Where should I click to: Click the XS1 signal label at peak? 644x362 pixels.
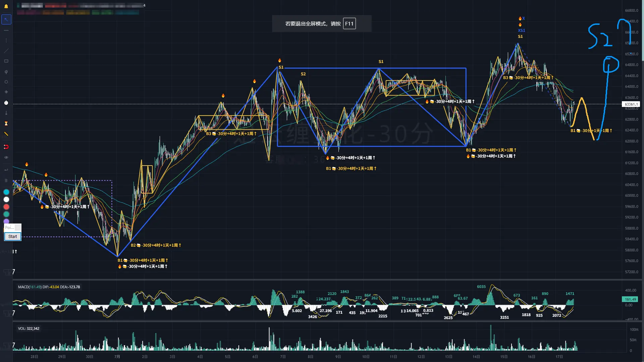522,31
